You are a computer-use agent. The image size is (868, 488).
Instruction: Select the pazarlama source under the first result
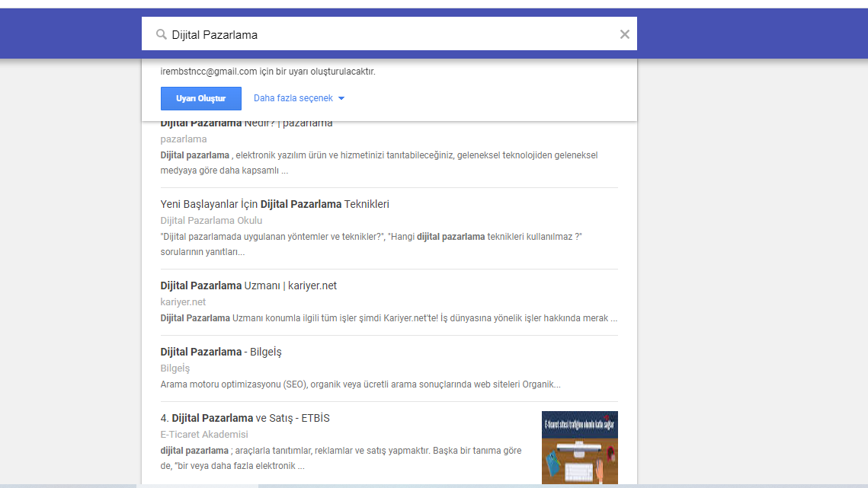183,139
